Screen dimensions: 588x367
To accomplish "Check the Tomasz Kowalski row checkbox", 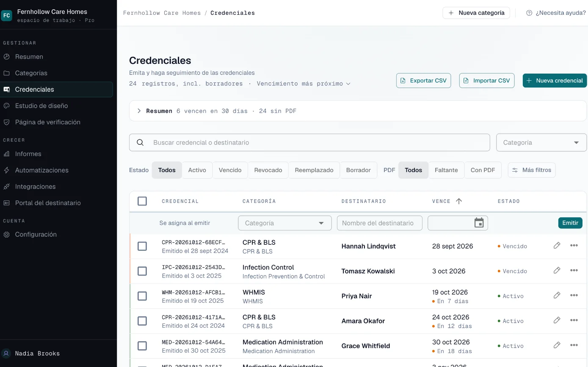I will (142, 271).
